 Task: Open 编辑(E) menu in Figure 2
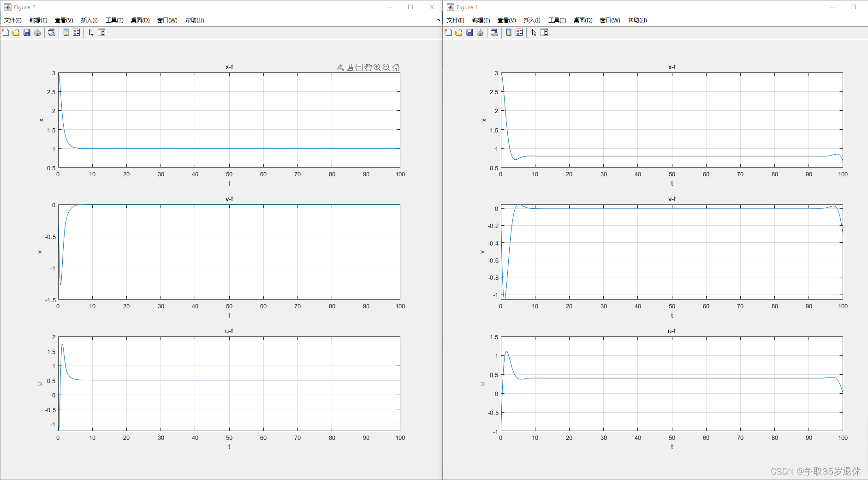38,20
